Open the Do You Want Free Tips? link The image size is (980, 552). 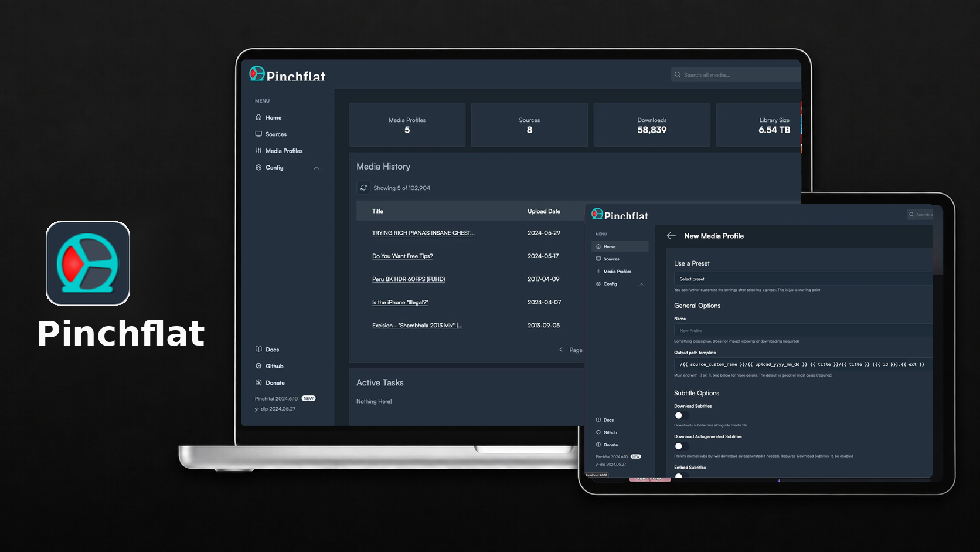click(403, 256)
